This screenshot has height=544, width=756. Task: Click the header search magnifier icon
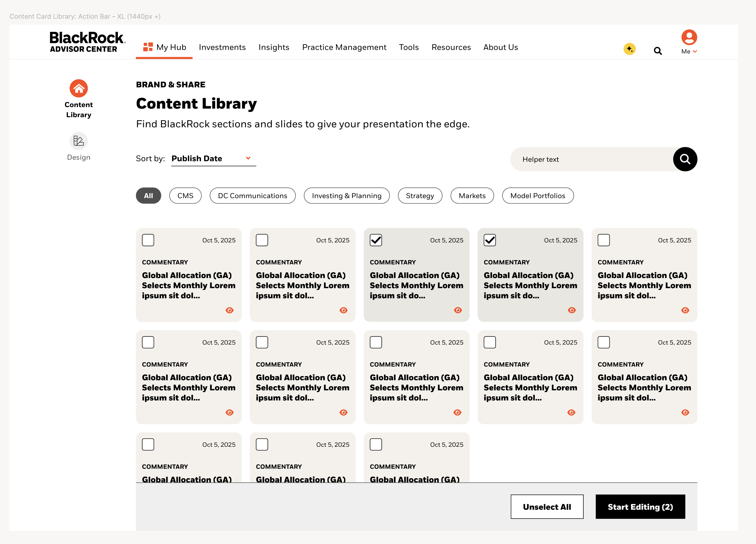pyautogui.click(x=657, y=51)
